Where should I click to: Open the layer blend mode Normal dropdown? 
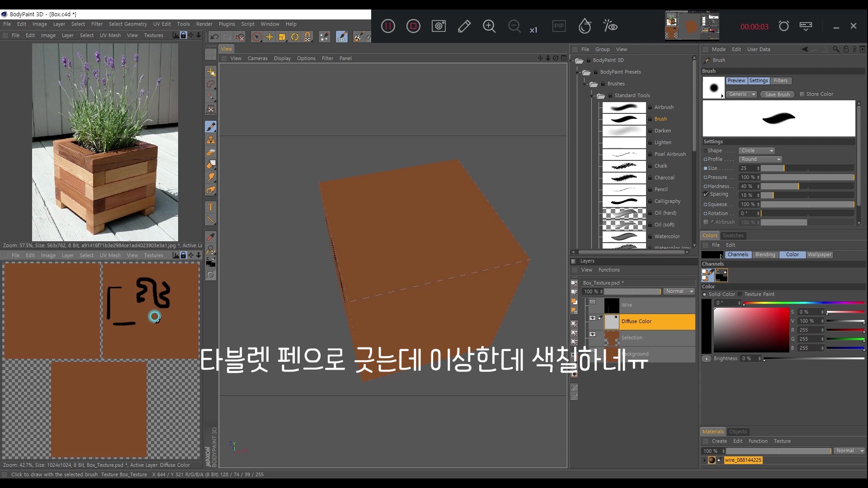click(679, 291)
